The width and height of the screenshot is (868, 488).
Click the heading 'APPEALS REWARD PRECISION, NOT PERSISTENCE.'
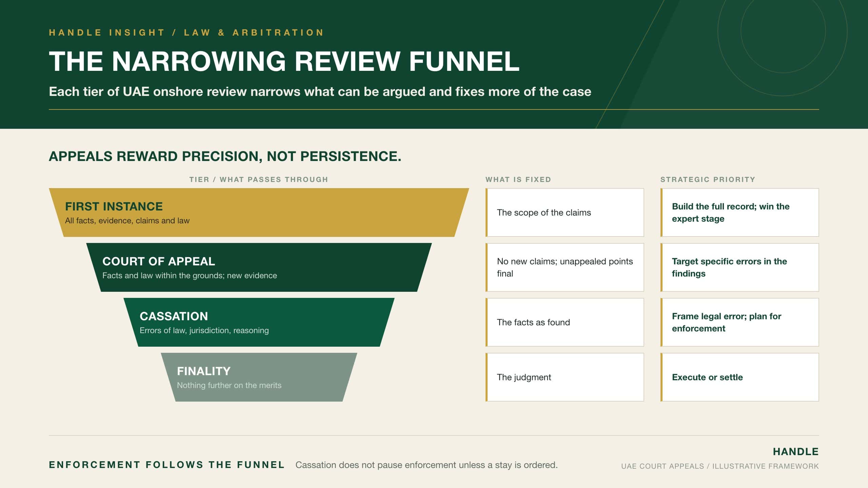225,156
